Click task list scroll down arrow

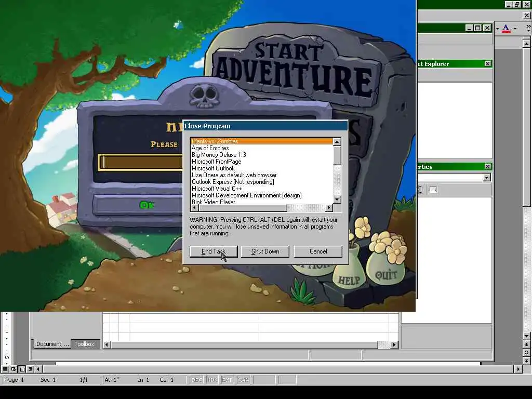point(337,199)
